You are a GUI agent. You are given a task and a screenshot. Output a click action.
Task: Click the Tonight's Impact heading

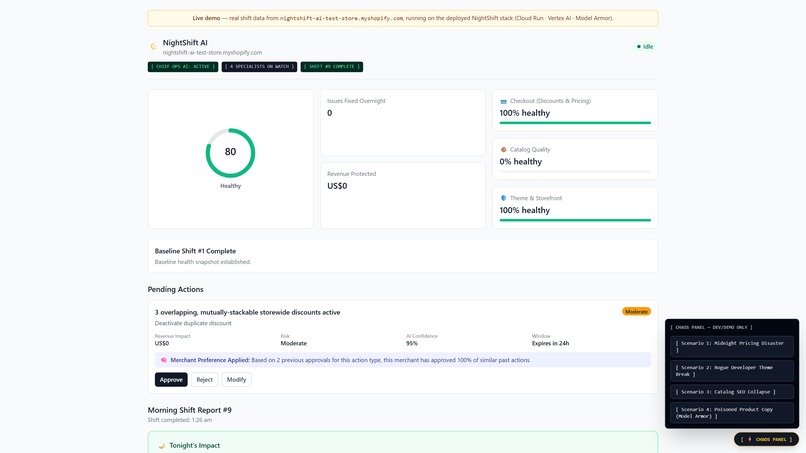click(x=195, y=446)
